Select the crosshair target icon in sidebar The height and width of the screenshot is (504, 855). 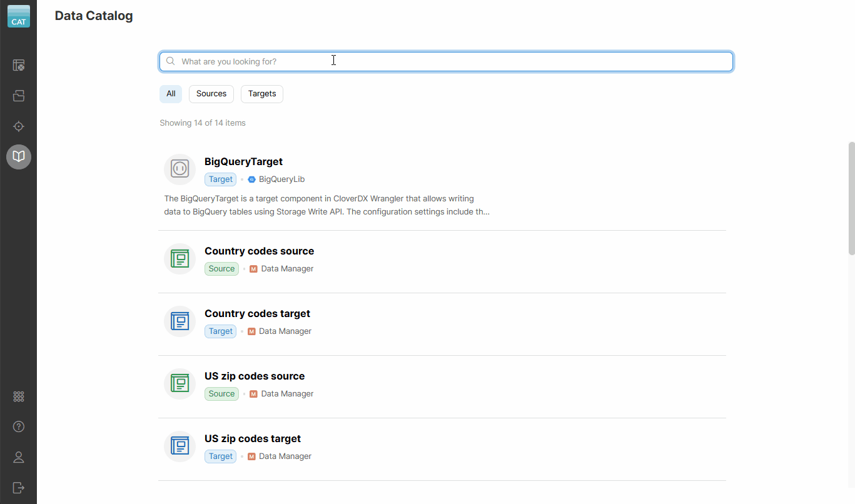pos(18,126)
